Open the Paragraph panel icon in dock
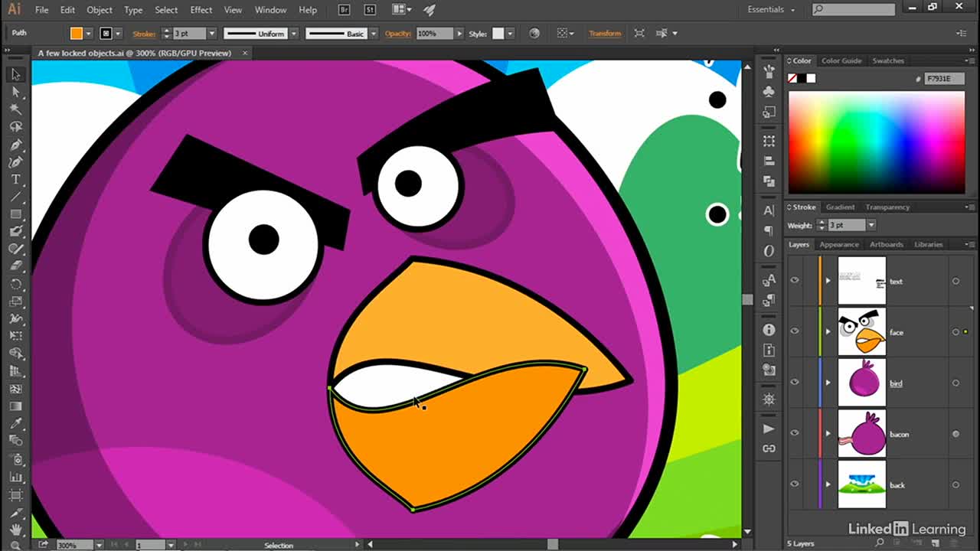Screen dimensions: 980x551 click(769, 230)
